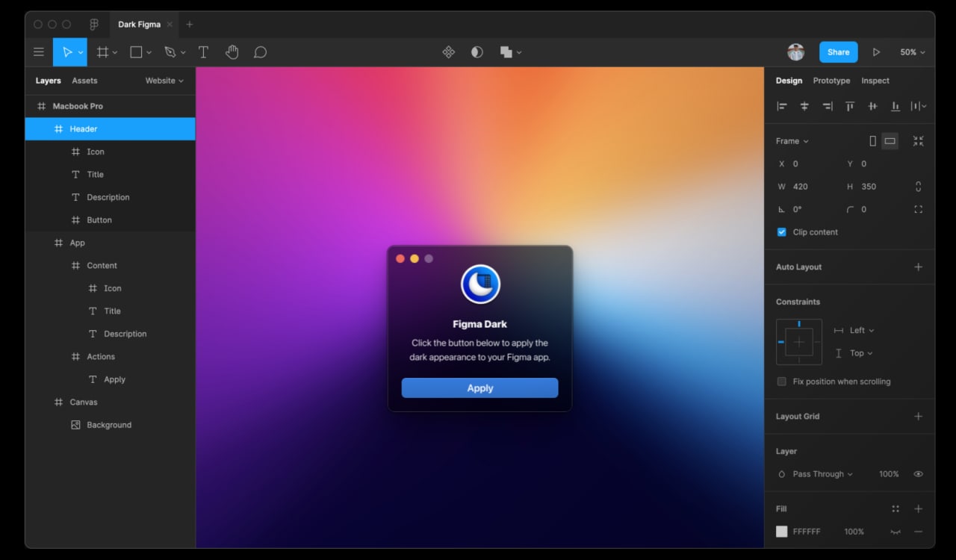Toggle constrain proportions lock
Image resolution: width=956 pixels, height=560 pixels.
918,187
